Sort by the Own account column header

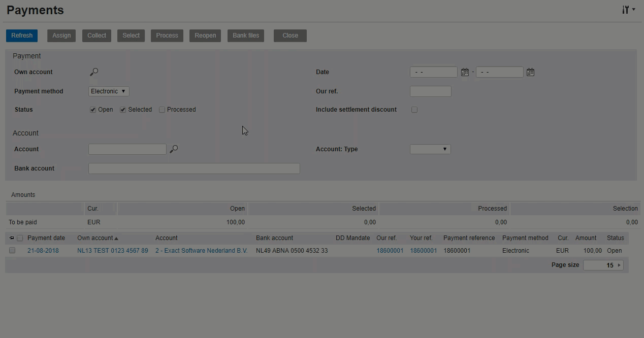pos(95,238)
